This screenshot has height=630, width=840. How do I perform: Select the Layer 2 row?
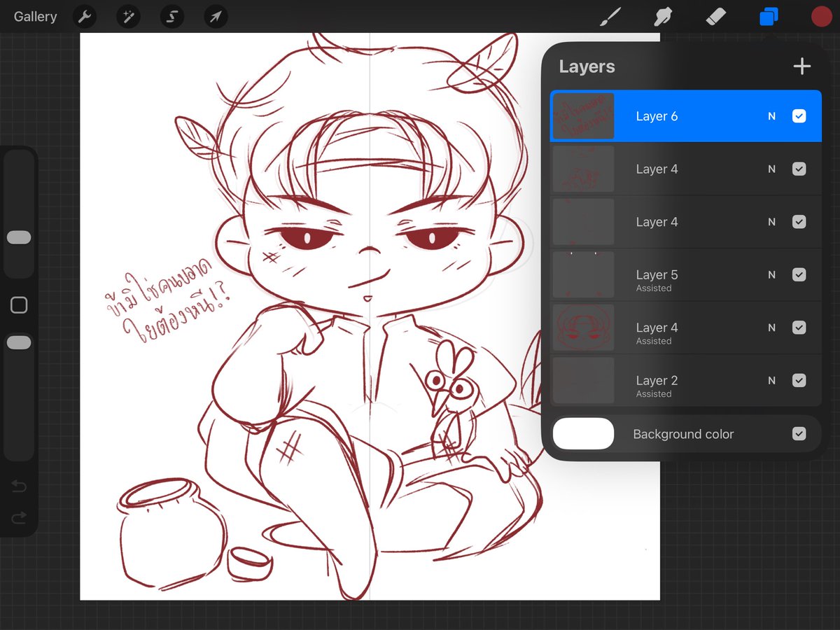tap(685, 381)
